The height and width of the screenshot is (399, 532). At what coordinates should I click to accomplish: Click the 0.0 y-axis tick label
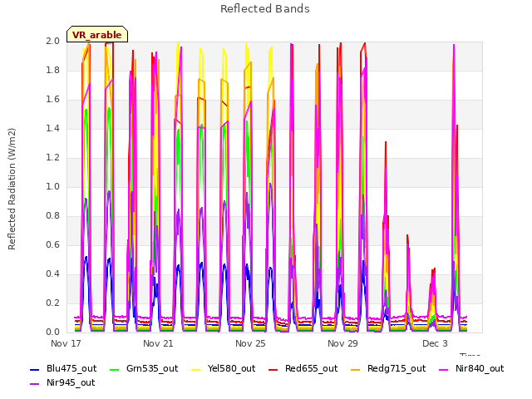point(52,332)
